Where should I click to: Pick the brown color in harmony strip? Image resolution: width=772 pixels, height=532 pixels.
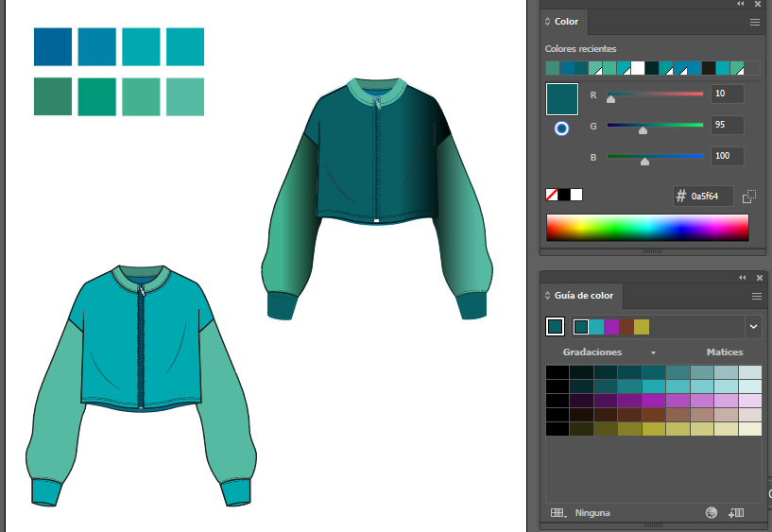click(626, 327)
